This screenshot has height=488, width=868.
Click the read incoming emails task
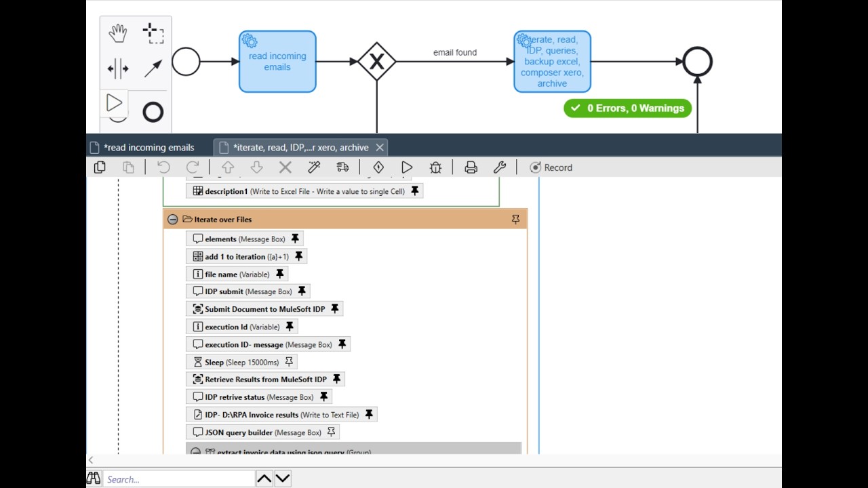[277, 62]
